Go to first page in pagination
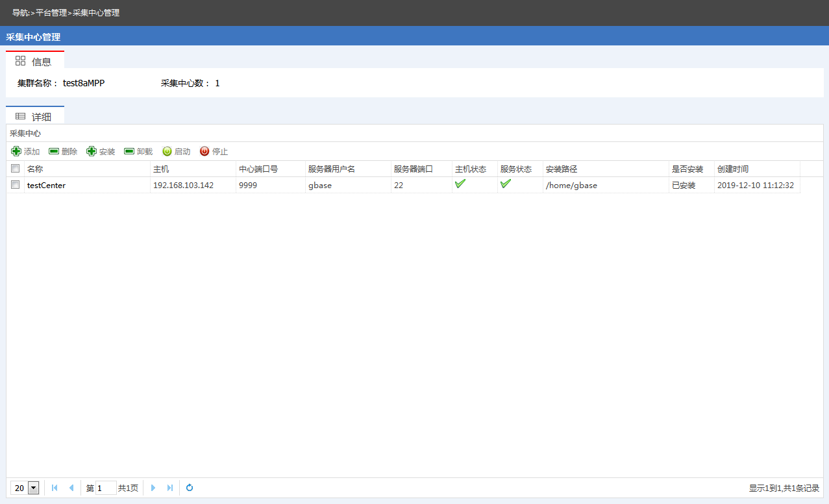The height and width of the screenshot is (504, 829). (x=55, y=488)
